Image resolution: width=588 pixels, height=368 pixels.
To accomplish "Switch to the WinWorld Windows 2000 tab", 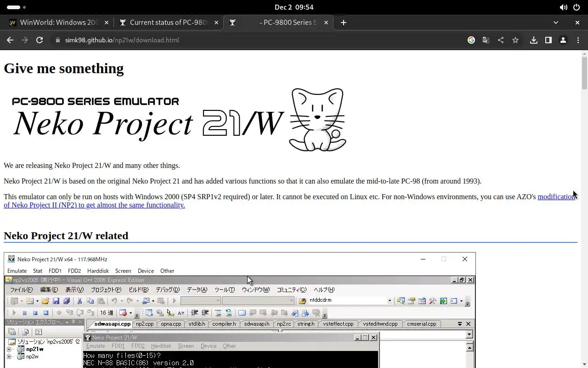I will (57, 23).
